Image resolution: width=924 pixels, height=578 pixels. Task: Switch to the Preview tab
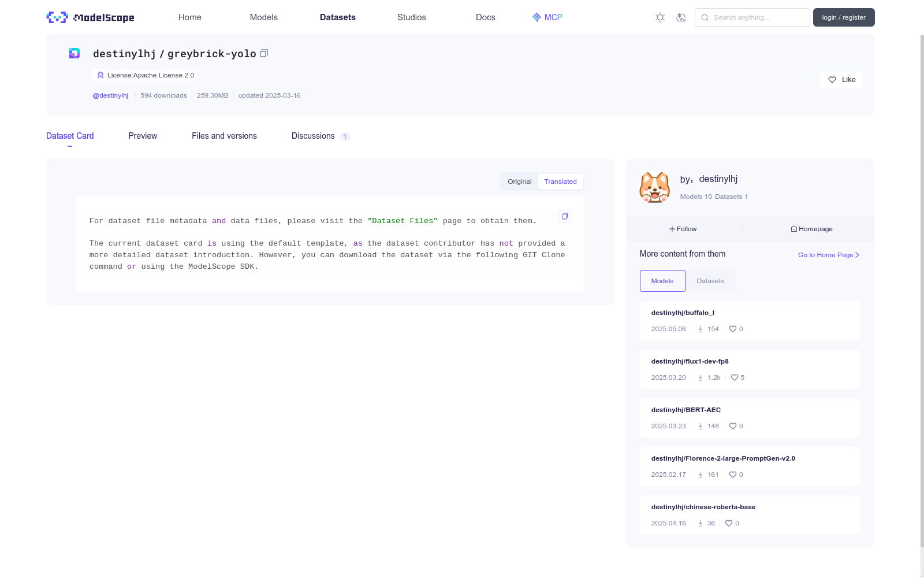[x=143, y=136]
